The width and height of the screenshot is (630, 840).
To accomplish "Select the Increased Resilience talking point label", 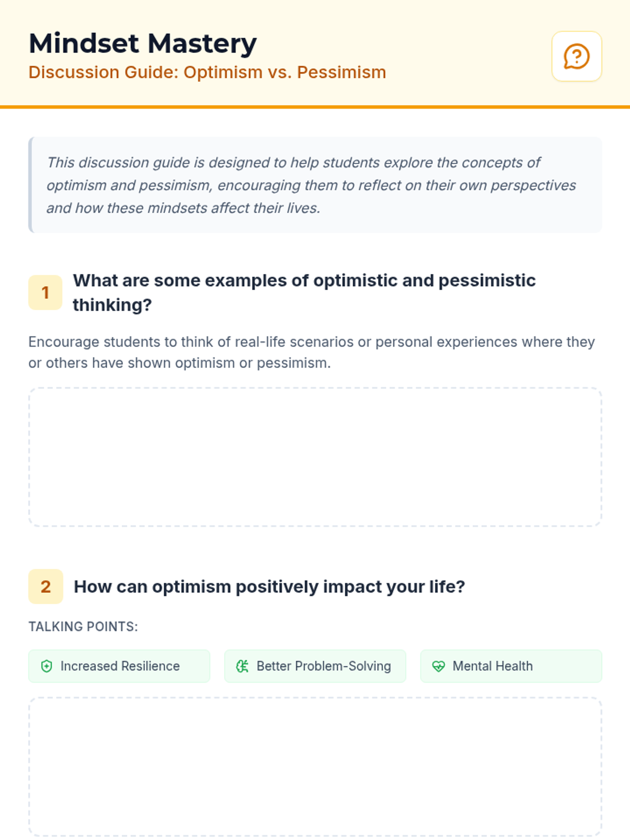I will pyautogui.click(x=120, y=666).
